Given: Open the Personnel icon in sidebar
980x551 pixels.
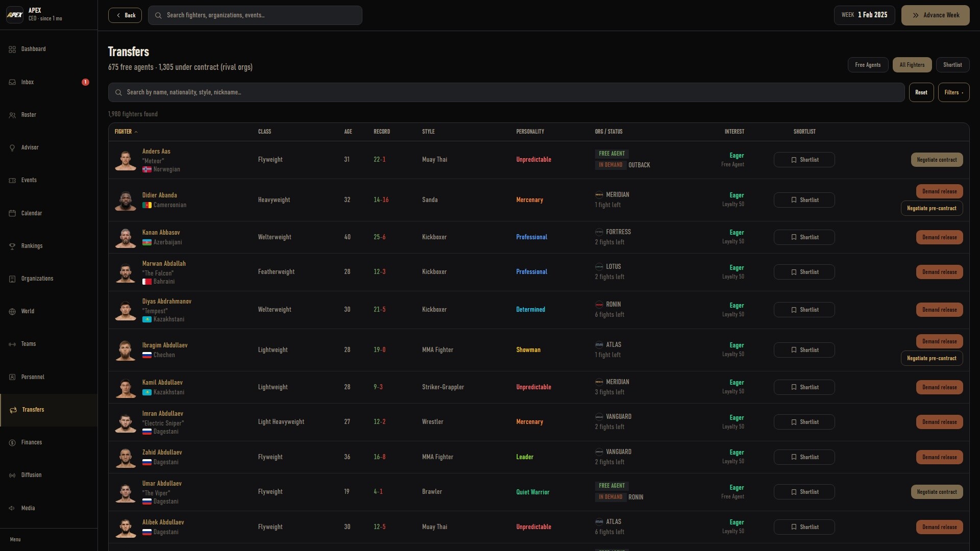Looking at the screenshot, I should tap(12, 377).
